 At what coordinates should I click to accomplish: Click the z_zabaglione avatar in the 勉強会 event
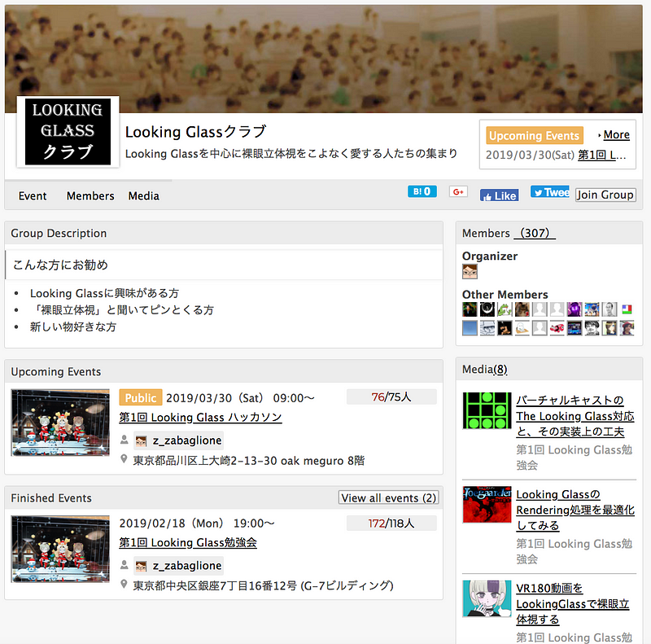tap(141, 566)
